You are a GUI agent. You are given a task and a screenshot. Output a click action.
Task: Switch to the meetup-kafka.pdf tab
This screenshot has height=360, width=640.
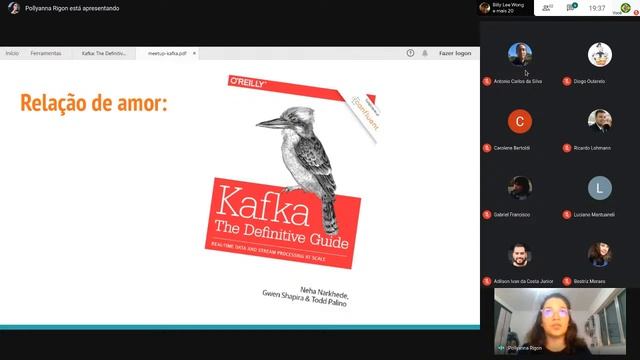pos(167,53)
